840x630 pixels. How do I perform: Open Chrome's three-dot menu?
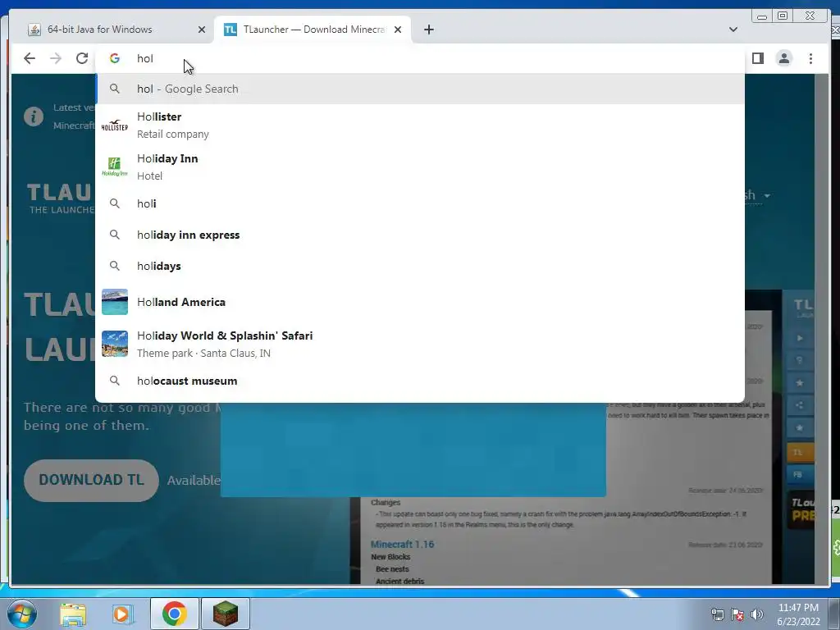pos(810,58)
